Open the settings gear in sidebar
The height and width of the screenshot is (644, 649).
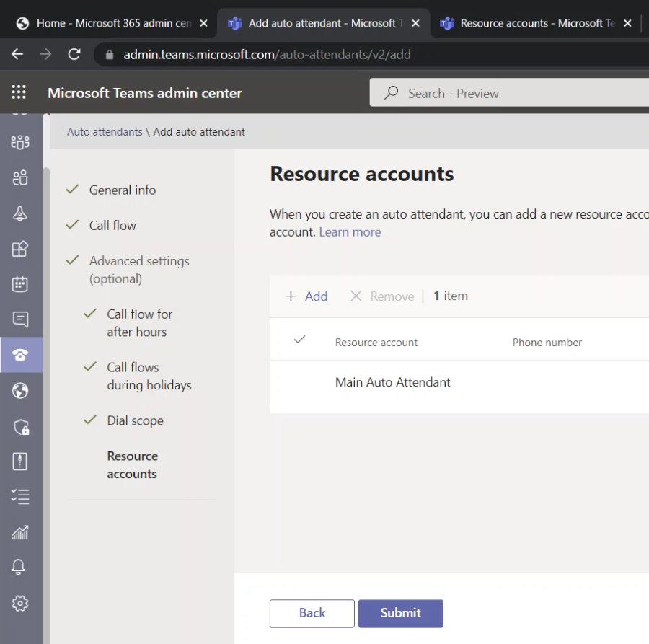point(20,604)
